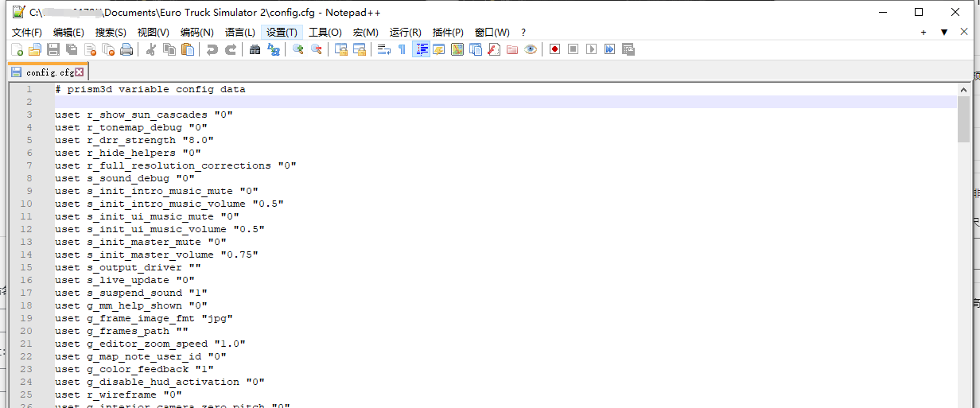Viewport: 980px width, 408px height.
Task: Click the vertical scrollbar thumb
Action: (x=963, y=120)
